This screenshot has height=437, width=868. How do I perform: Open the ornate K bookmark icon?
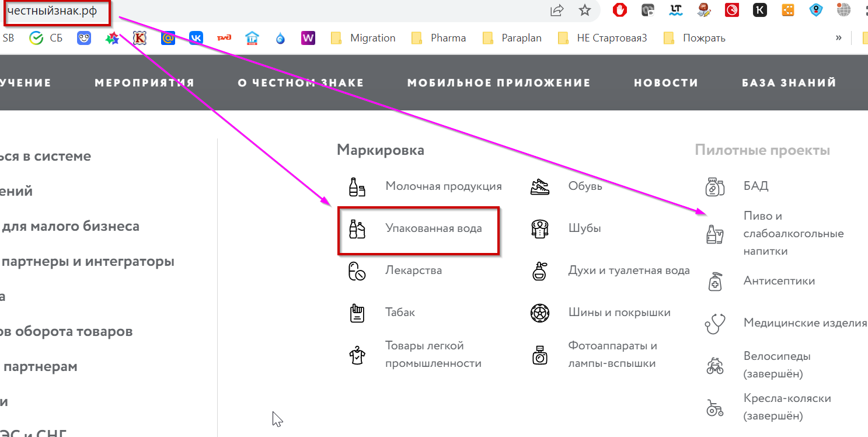click(140, 38)
